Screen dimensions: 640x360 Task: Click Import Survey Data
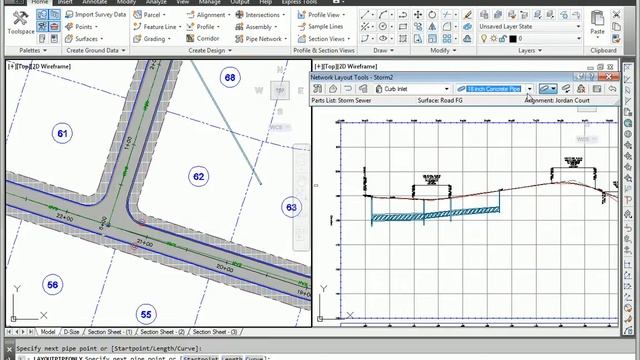click(96, 14)
